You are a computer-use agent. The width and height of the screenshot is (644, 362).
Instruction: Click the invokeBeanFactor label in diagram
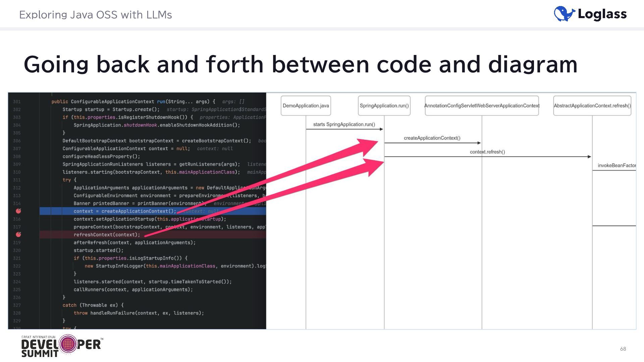616,165
